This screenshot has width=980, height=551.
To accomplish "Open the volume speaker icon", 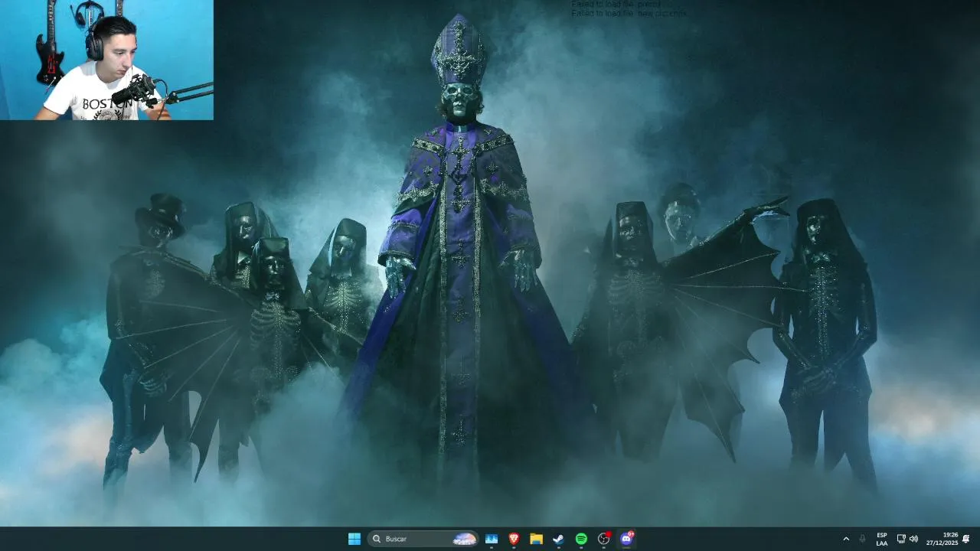I will [913, 539].
